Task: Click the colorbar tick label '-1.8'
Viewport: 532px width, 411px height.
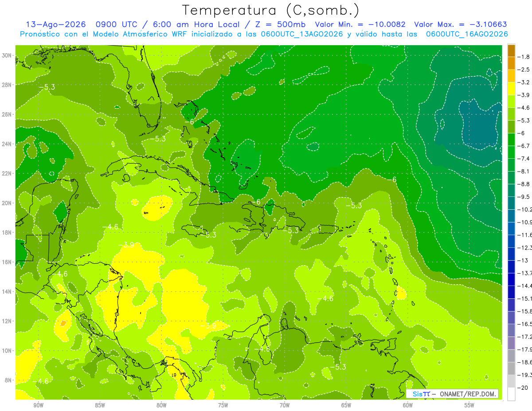Action: click(x=524, y=57)
